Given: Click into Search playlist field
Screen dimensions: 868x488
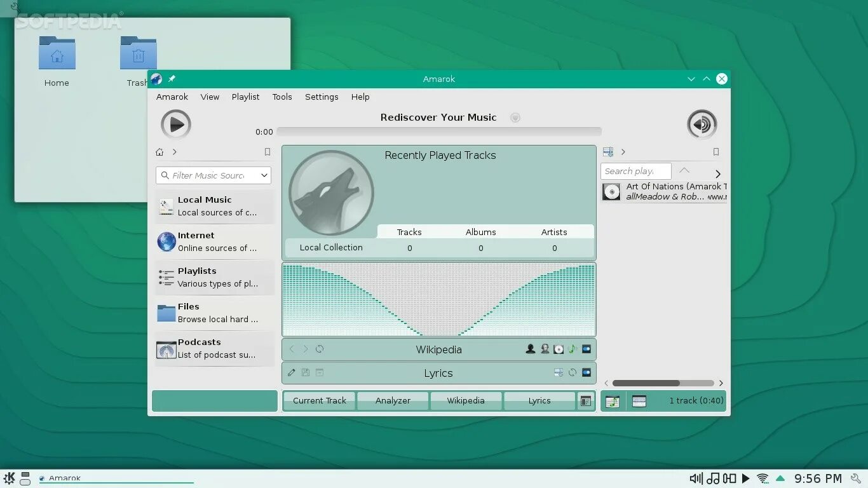Looking at the screenshot, I should point(635,171).
